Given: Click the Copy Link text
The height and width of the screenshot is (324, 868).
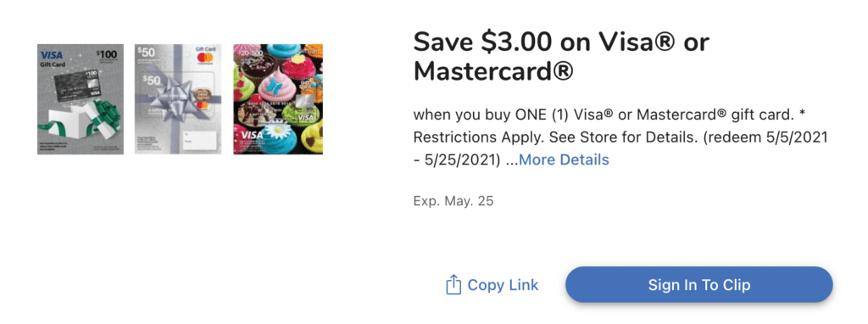Looking at the screenshot, I should pyautogui.click(x=503, y=285).
